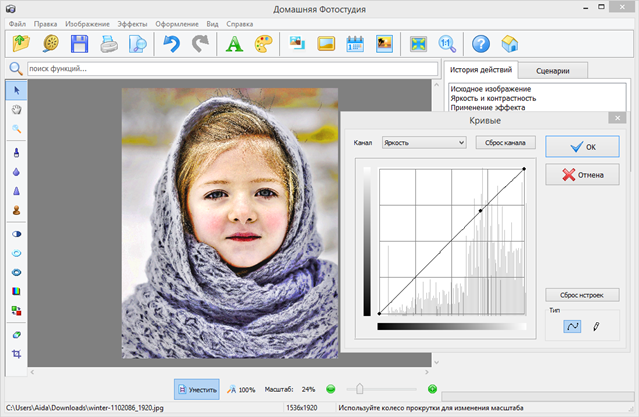Open the color palette icon
The width and height of the screenshot is (639, 417).
pos(263,44)
